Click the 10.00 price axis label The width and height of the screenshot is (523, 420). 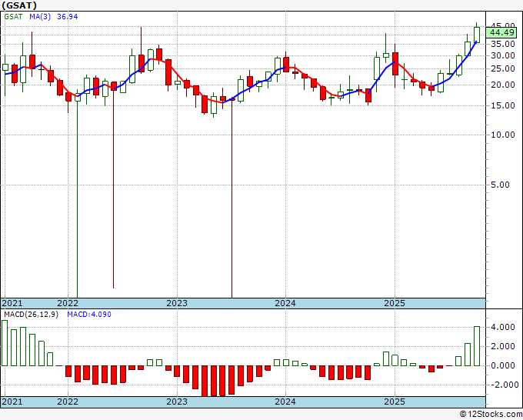pyautogui.click(x=503, y=135)
